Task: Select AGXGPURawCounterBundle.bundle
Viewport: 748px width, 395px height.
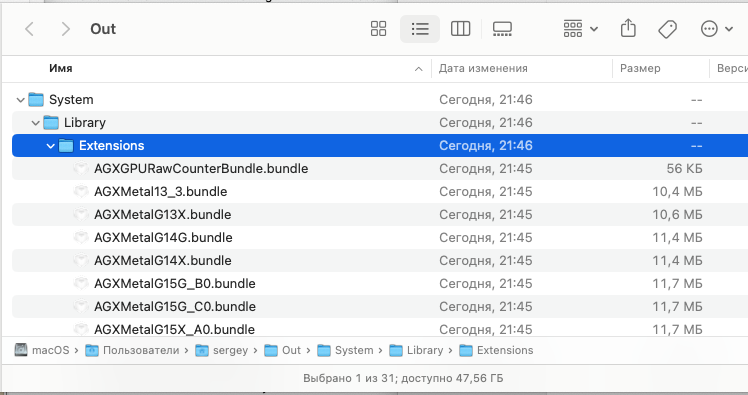Action: click(201, 168)
